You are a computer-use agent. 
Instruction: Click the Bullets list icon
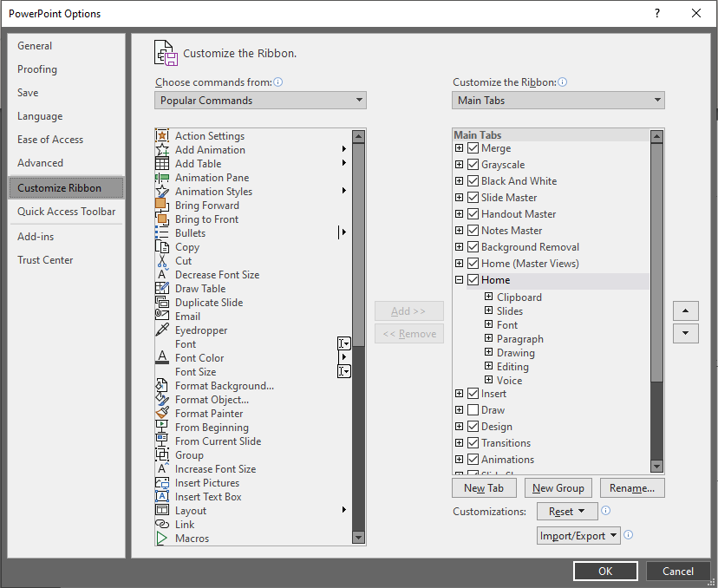(161, 232)
